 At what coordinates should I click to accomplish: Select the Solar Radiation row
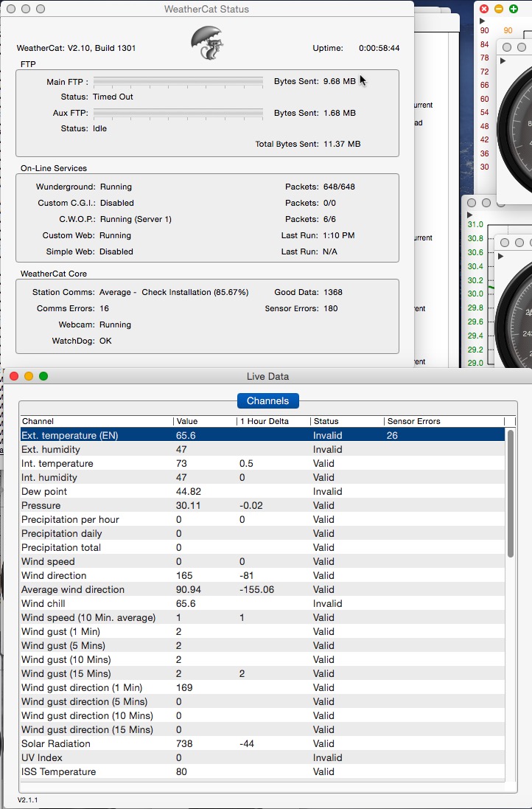tap(262, 743)
